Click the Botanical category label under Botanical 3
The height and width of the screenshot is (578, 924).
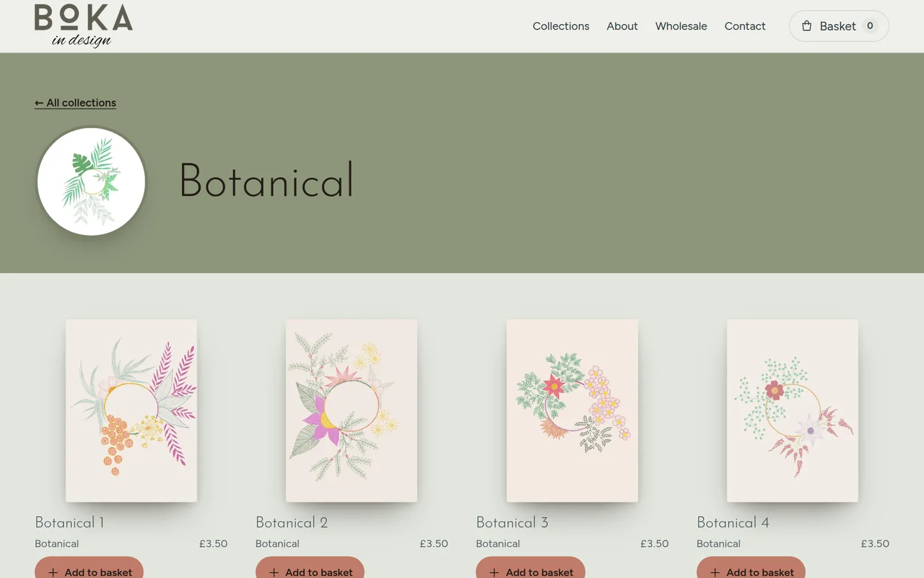[498, 543]
